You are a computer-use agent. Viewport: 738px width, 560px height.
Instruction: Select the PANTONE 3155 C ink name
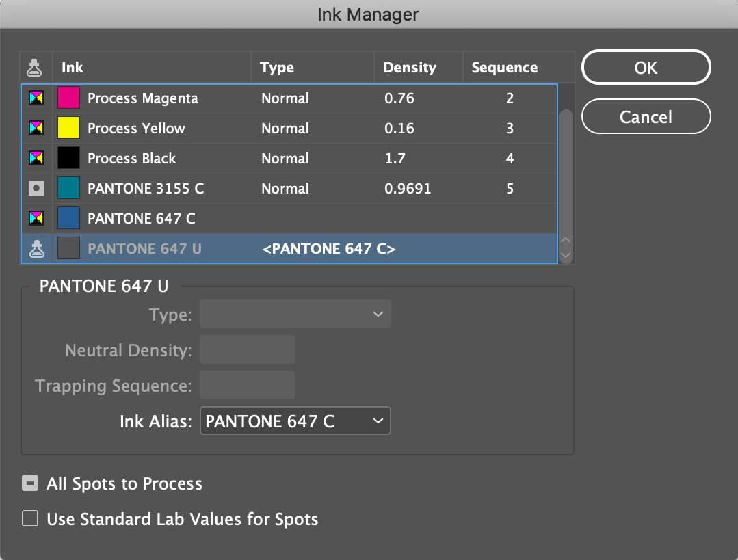(x=146, y=189)
